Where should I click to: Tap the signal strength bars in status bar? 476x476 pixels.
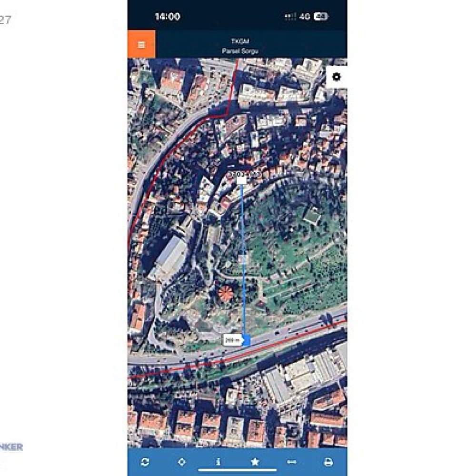[290, 17]
